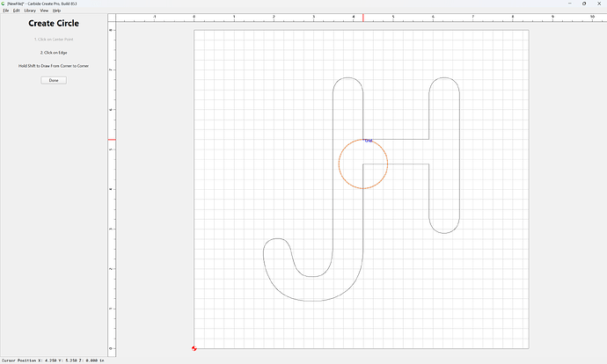Open the File menu
Screen dimensions: 607x364
click(x=6, y=11)
